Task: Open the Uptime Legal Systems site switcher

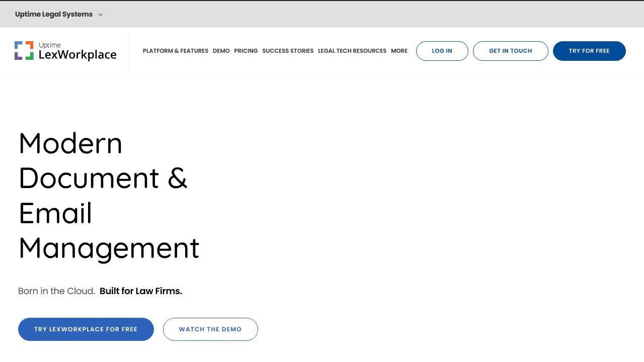Action: click(54, 14)
